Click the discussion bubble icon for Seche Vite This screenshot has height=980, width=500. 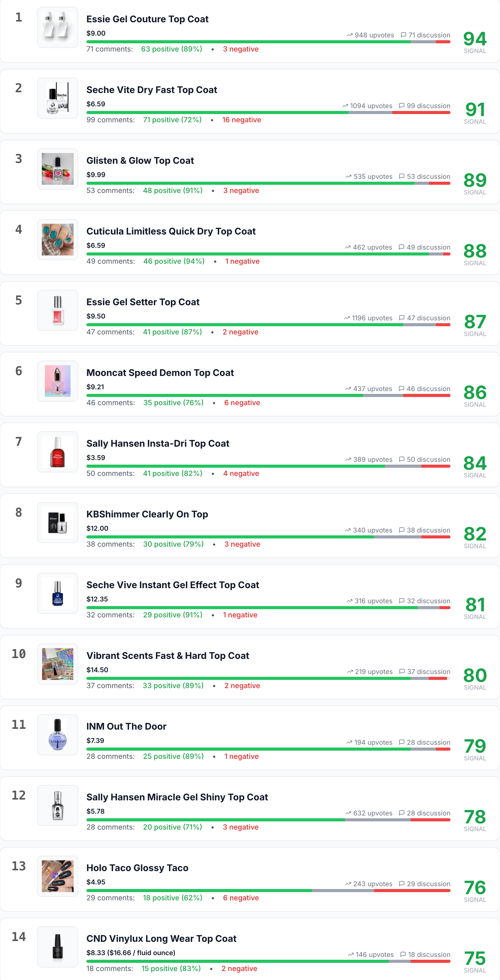402,106
